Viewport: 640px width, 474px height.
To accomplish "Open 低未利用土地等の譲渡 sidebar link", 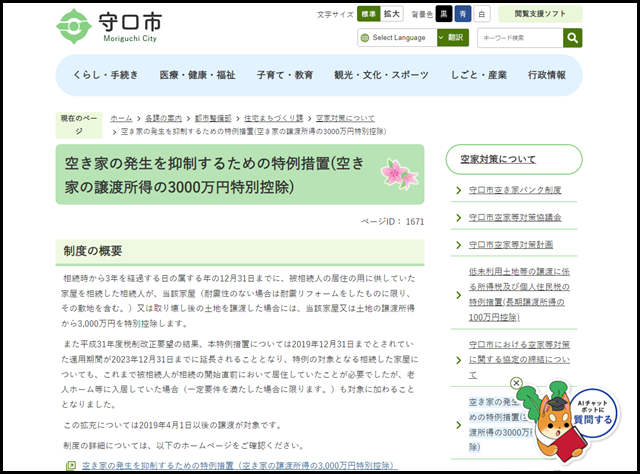I will coord(519,294).
